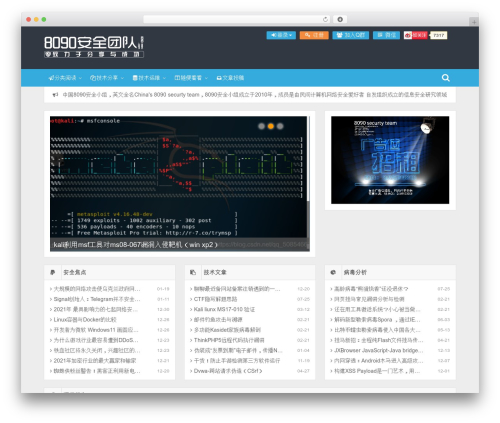This screenshot has width=500, height=423.
Task: Click the China's 8090 security team announcement
Action: pyautogui.click(x=255, y=95)
